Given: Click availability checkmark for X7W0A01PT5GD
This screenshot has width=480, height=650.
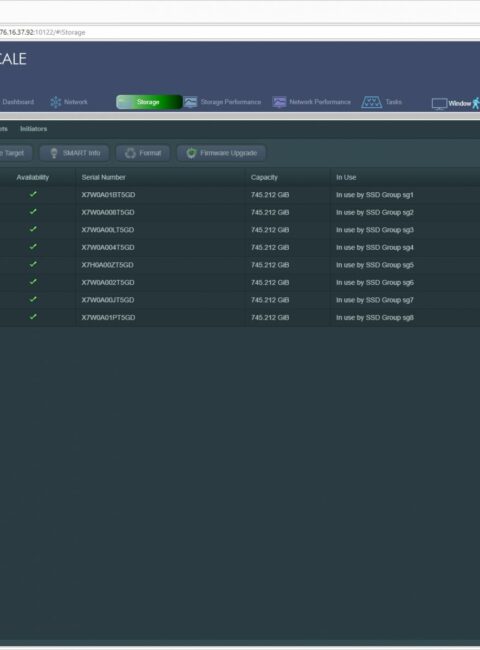Looking at the screenshot, I should click(x=33, y=317).
